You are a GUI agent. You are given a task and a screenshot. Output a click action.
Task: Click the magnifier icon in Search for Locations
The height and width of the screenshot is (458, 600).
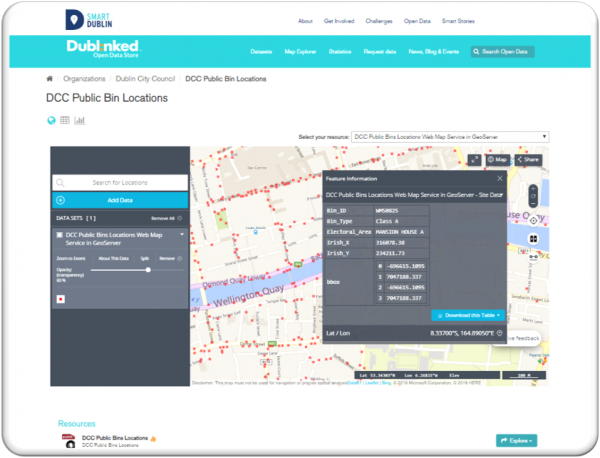[x=60, y=183]
